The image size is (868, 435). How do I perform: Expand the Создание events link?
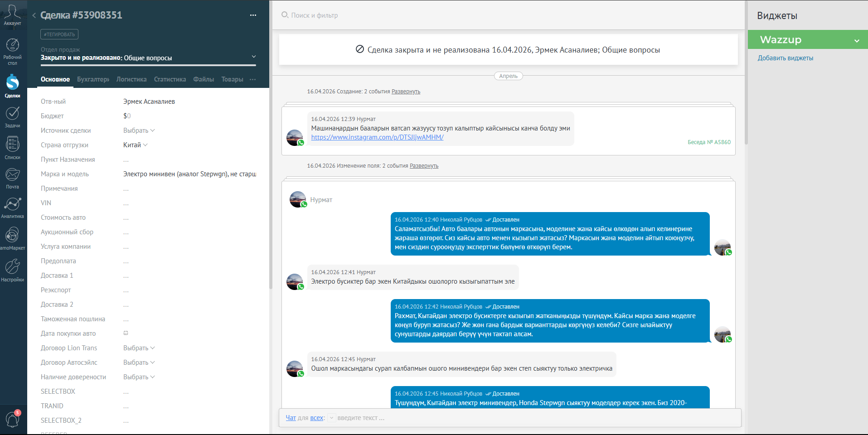pos(406,92)
